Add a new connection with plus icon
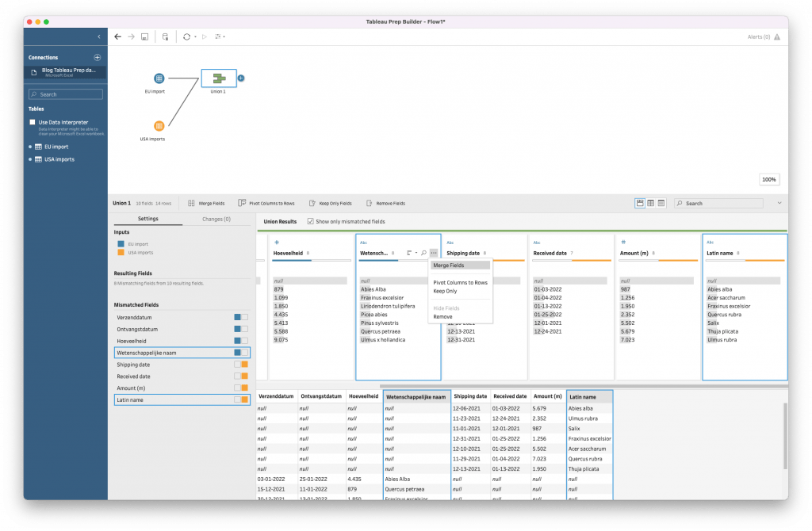 point(98,58)
